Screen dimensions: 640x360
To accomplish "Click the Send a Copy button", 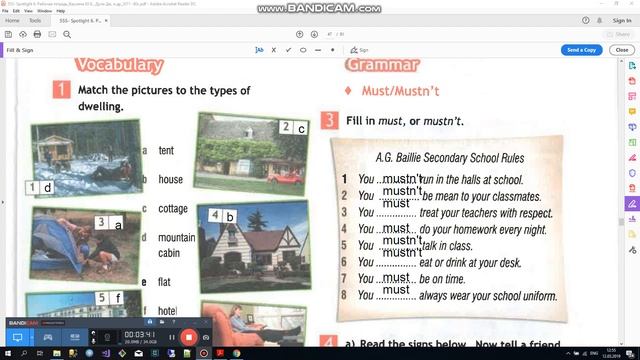I will point(582,50).
